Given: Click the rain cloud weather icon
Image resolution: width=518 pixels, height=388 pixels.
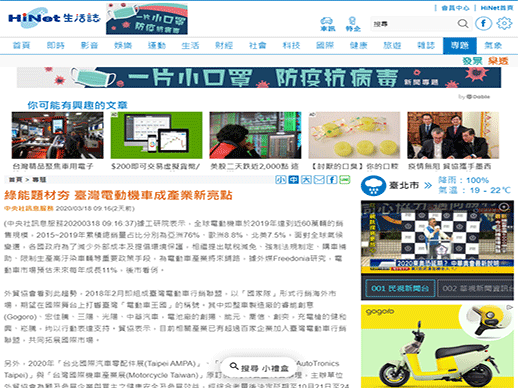Looking at the screenshot, I should click(x=373, y=186).
